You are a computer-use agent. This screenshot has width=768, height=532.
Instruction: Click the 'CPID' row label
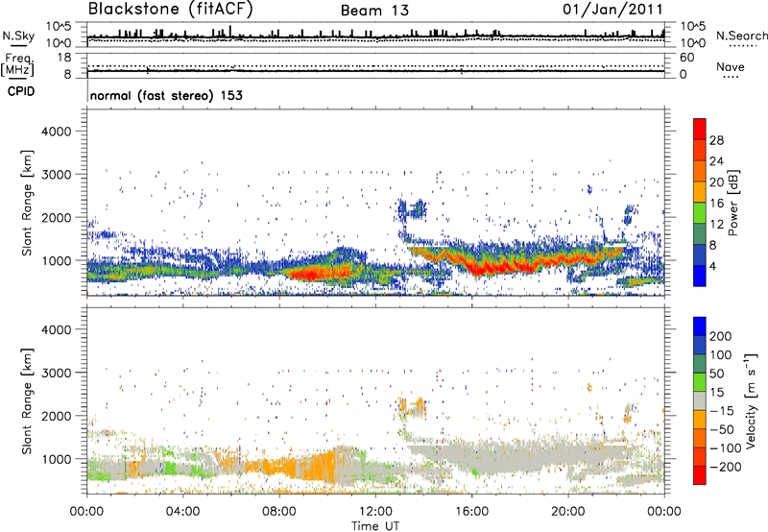21,91
